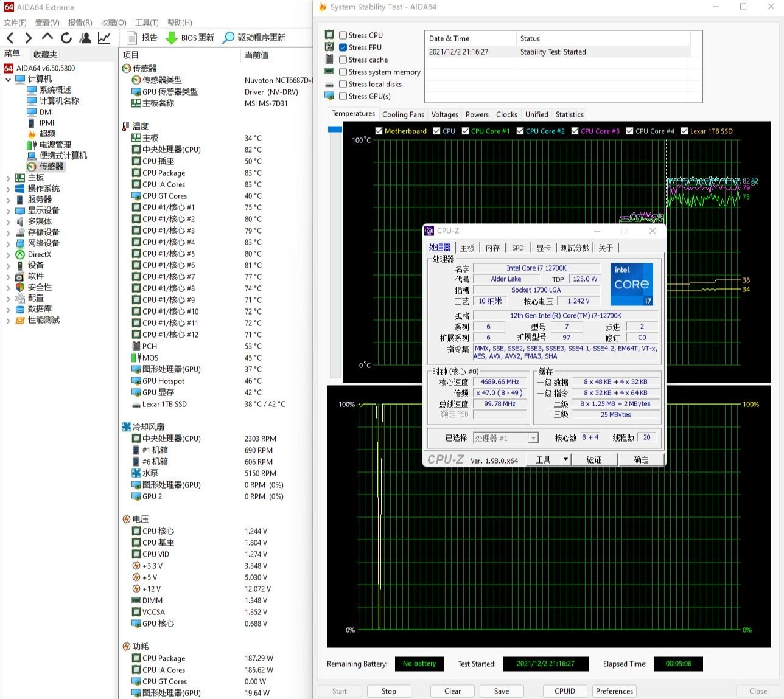Click the refresh icon in AIDA64 toolbar
The width and height of the screenshot is (784, 699).
(x=66, y=38)
